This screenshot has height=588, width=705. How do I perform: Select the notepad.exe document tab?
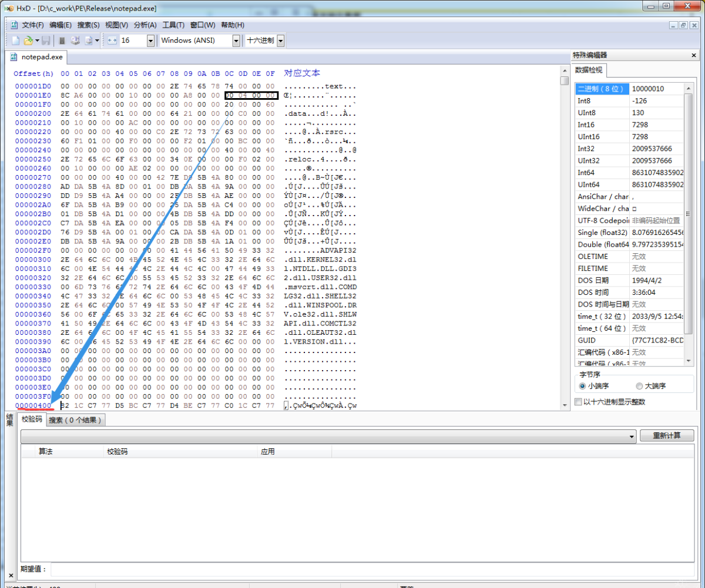point(36,57)
